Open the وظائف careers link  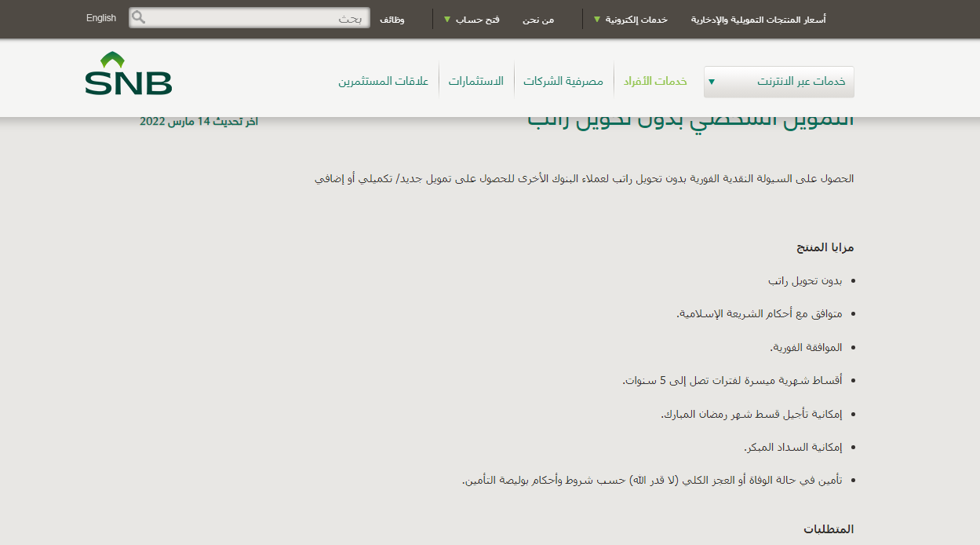point(392,19)
